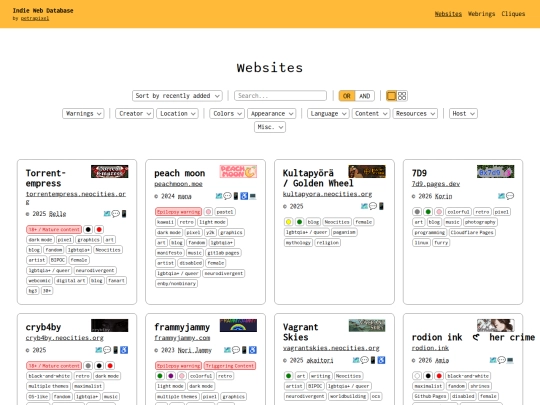Expand the Location filter dropdown
This screenshot has width=540, height=405.
[177, 114]
